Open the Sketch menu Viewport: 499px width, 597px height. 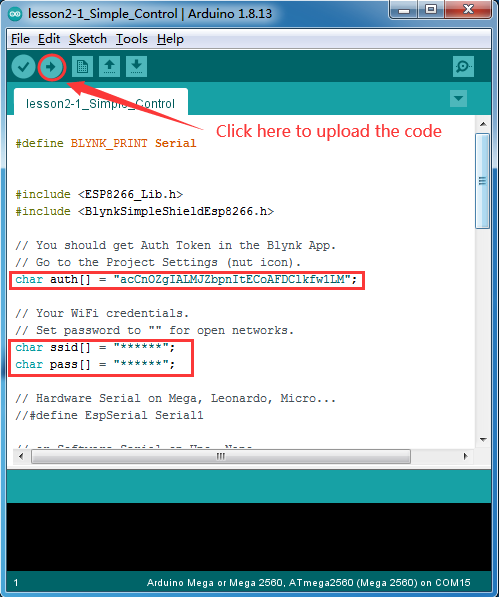pyautogui.click(x=88, y=39)
